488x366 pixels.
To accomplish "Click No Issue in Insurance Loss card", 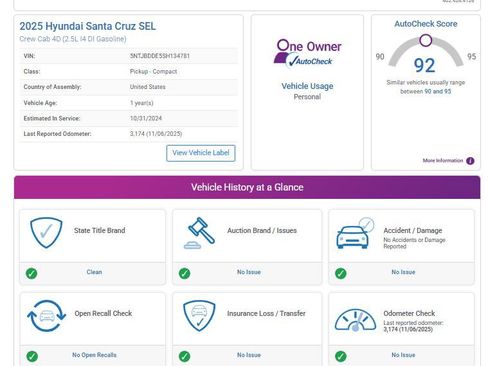I will point(249,355).
